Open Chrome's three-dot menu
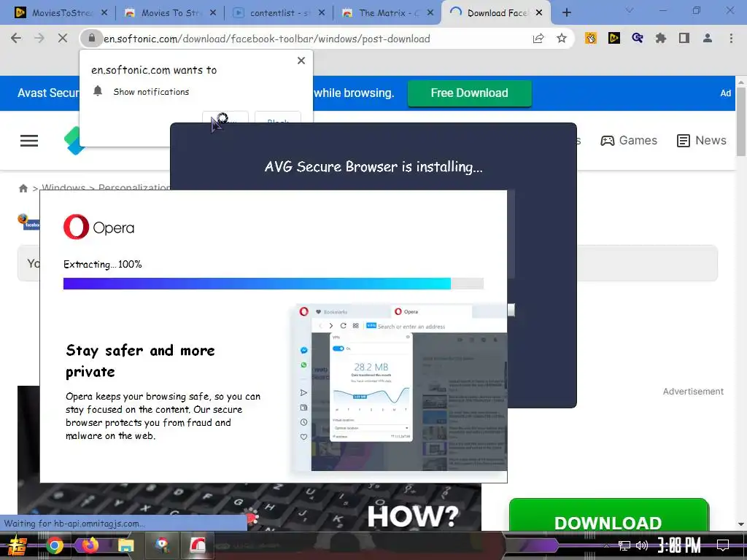The width and height of the screenshot is (747, 560). click(x=731, y=39)
